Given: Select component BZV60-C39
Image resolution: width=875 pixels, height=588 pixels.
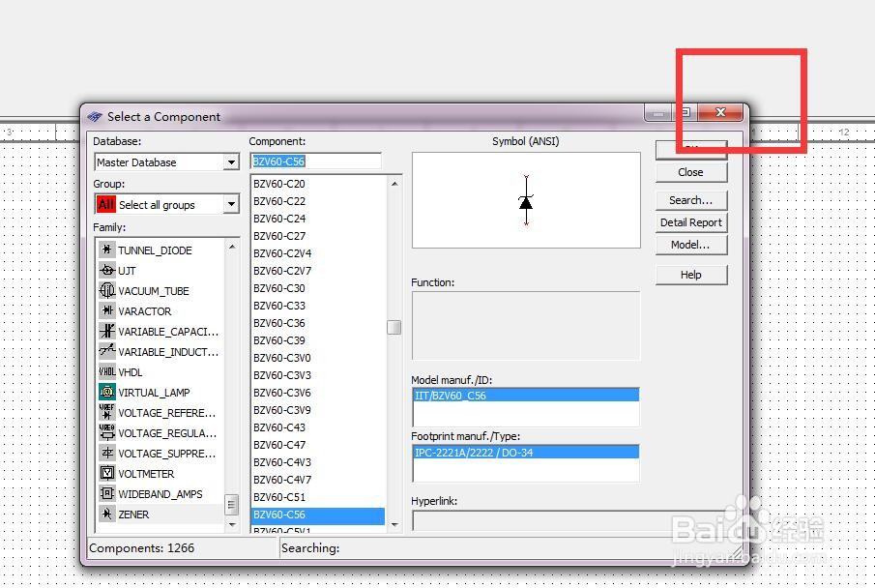Looking at the screenshot, I should click(x=279, y=340).
